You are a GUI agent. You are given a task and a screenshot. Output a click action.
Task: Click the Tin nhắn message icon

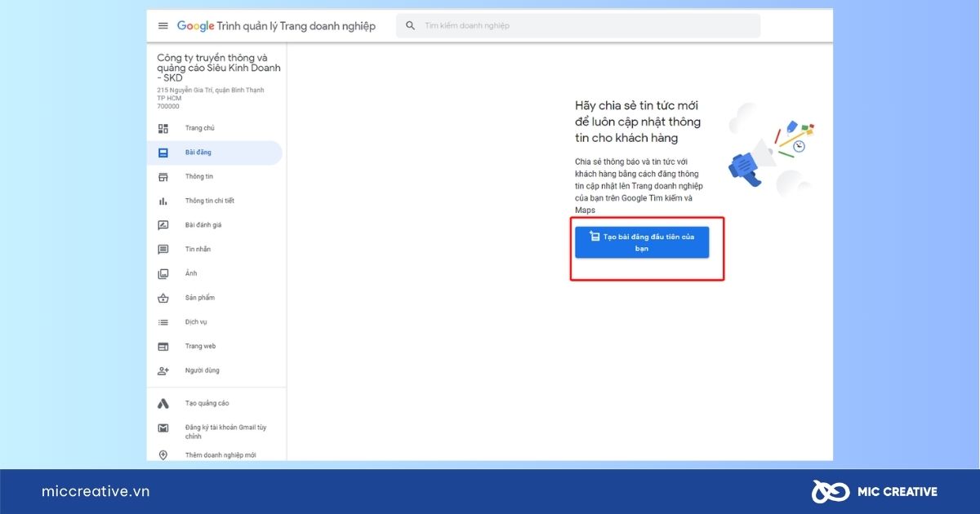click(x=163, y=250)
